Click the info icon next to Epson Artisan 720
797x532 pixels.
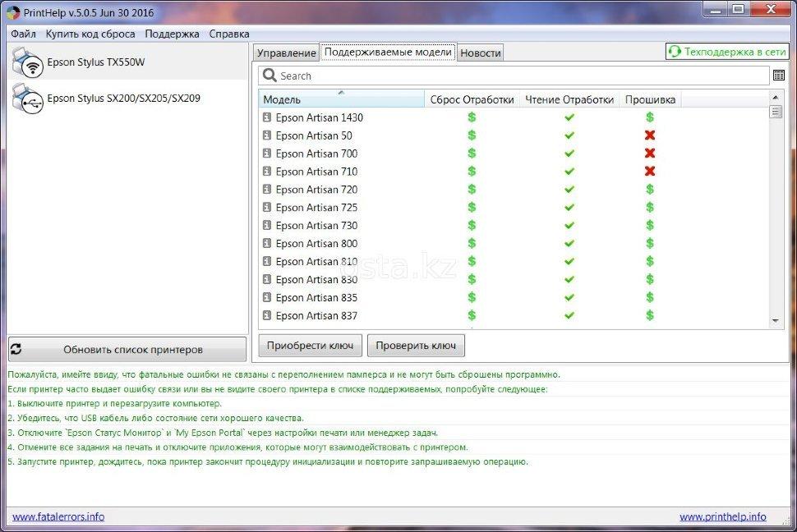click(267, 190)
